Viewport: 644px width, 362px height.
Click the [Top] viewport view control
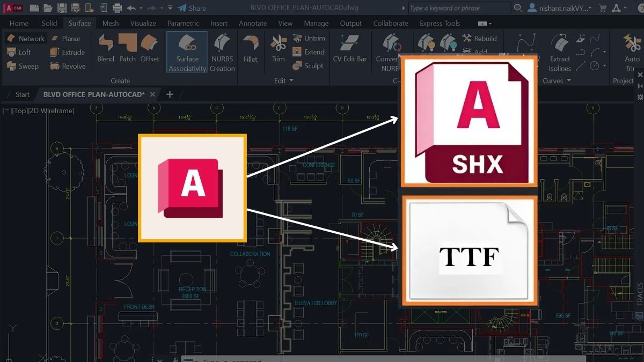[21, 111]
